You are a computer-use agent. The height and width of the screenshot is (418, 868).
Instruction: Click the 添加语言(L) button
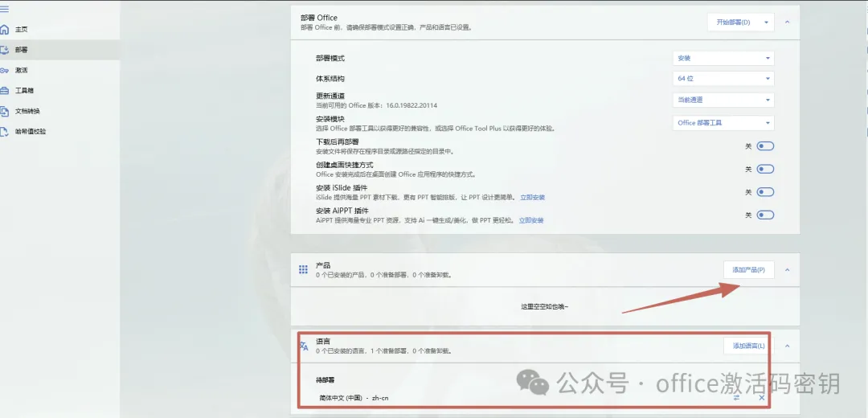coord(748,346)
